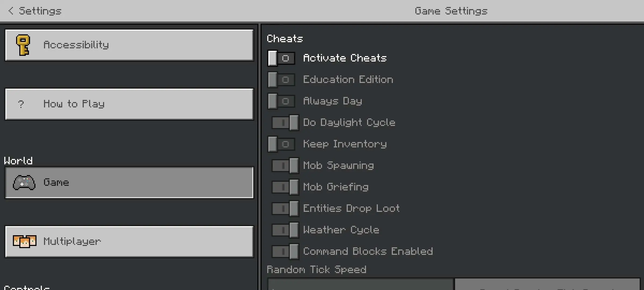
Task: Enable the Always Day switch
Action: [281, 101]
